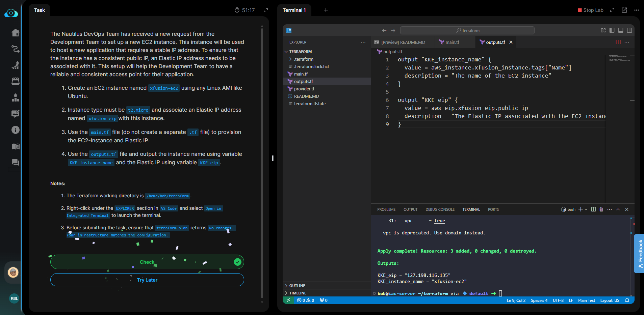Expand the .terraform folder
Viewport: 644px width, 315px height.
(x=303, y=59)
